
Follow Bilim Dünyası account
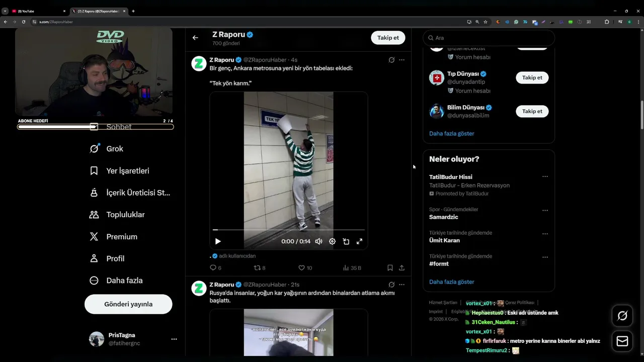[532, 111]
